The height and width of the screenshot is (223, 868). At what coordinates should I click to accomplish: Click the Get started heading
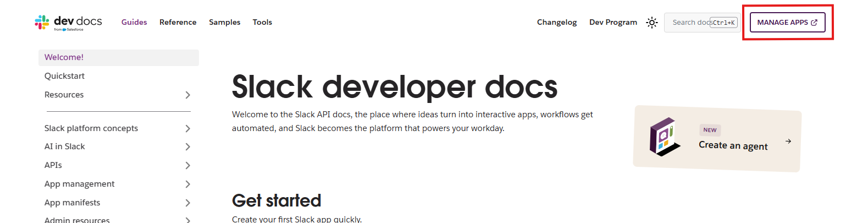click(277, 200)
